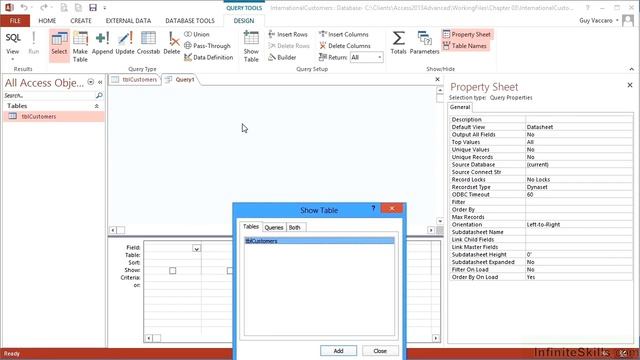Open the EXTERNAL DATA ribbon tab
Screen dimensions: 640x360
pos(128,20)
